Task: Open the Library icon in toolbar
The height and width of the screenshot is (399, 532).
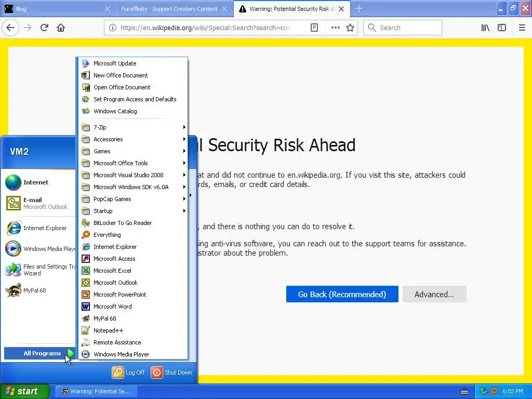Action: pos(485,28)
